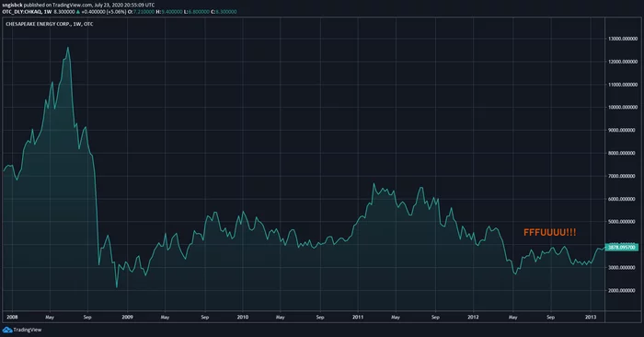Select the publish date July 23, 2020
Viewport: 644px width, 337px height.
(109, 5)
